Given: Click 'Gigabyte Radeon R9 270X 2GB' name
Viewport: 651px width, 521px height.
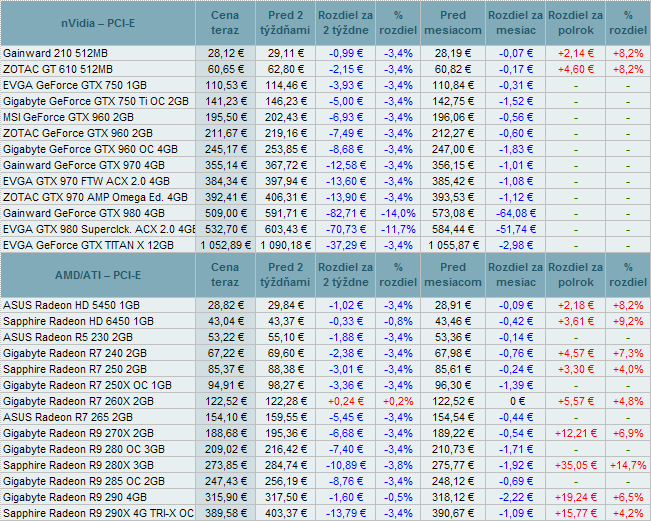Looking at the screenshot, I should click(78, 433).
